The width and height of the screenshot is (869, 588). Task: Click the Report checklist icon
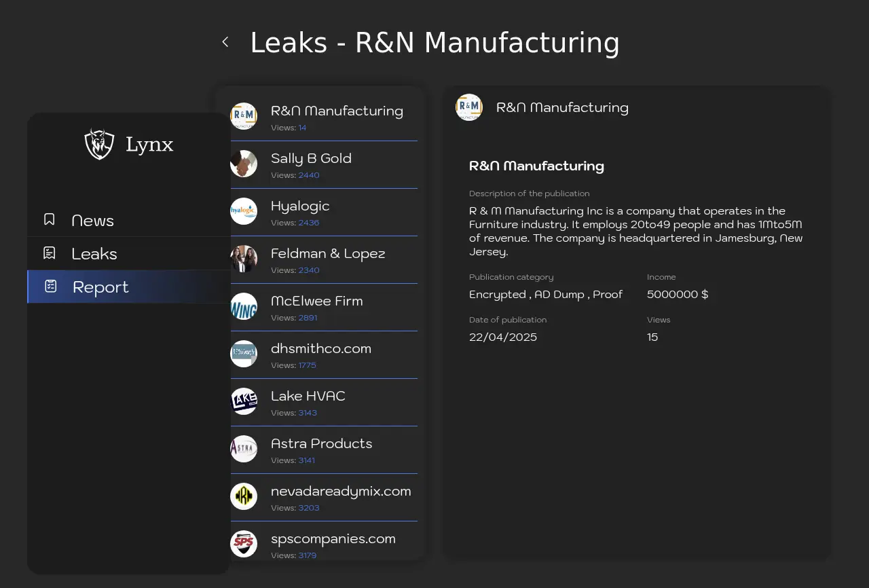pos(51,286)
